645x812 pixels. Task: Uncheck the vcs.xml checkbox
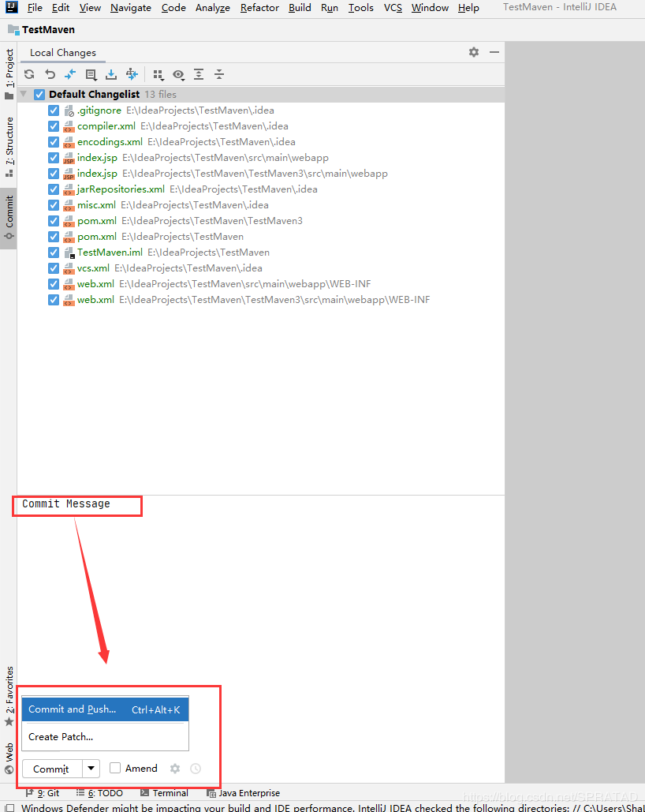point(54,268)
